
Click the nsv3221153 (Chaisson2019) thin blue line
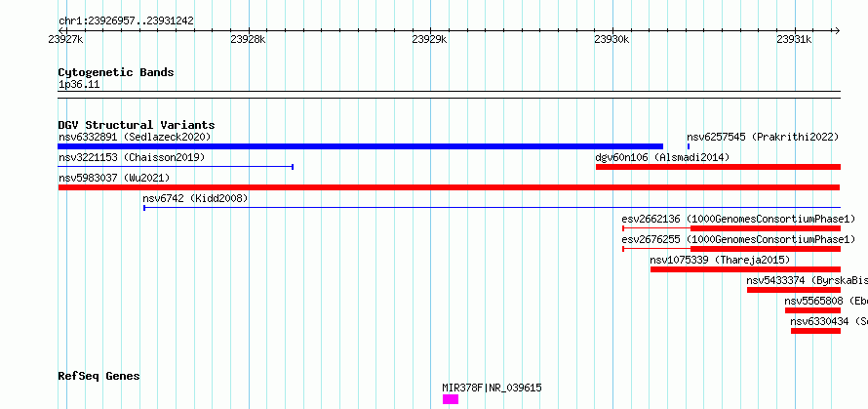pyautogui.click(x=176, y=167)
